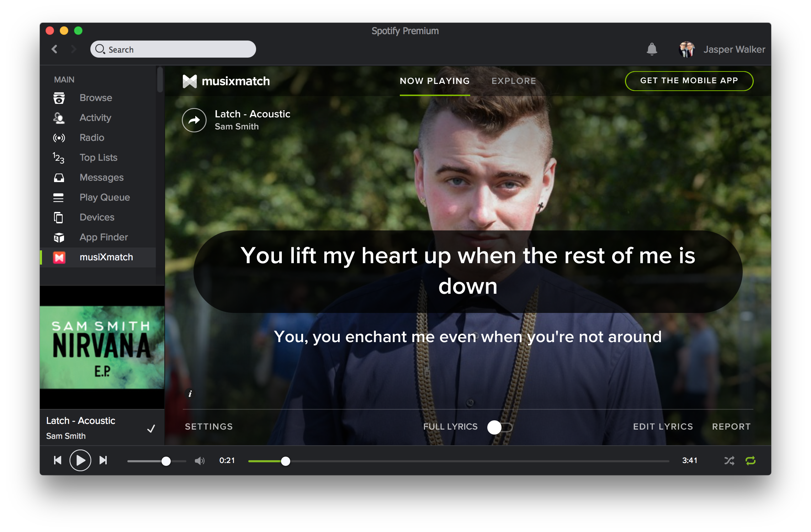Screen dimensions: 811x532
Task: Click the 3:41 total duration
Action: tap(690, 461)
